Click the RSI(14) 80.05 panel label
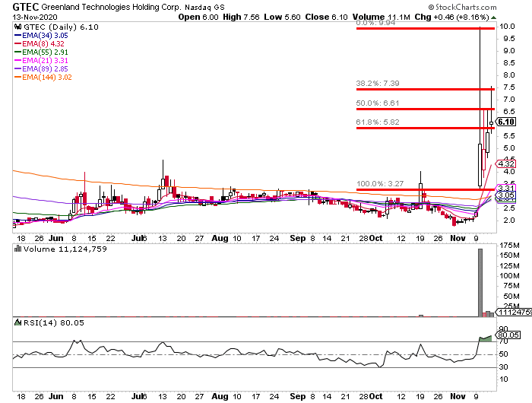 tap(53, 322)
